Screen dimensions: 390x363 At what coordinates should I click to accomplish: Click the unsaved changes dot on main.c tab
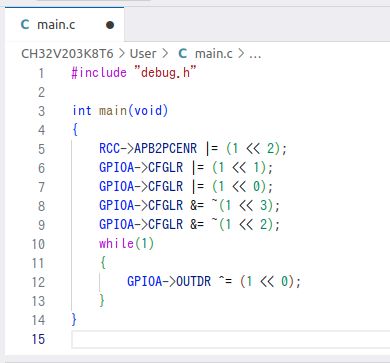tap(110, 25)
